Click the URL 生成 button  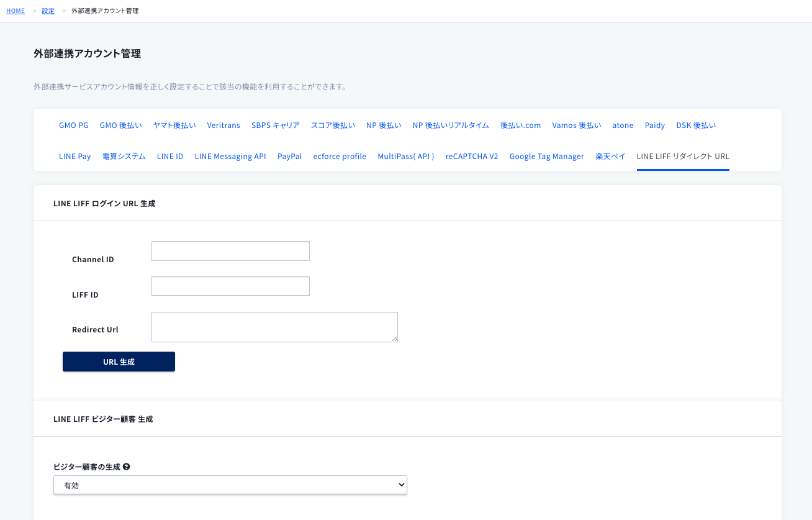tap(119, 361)
